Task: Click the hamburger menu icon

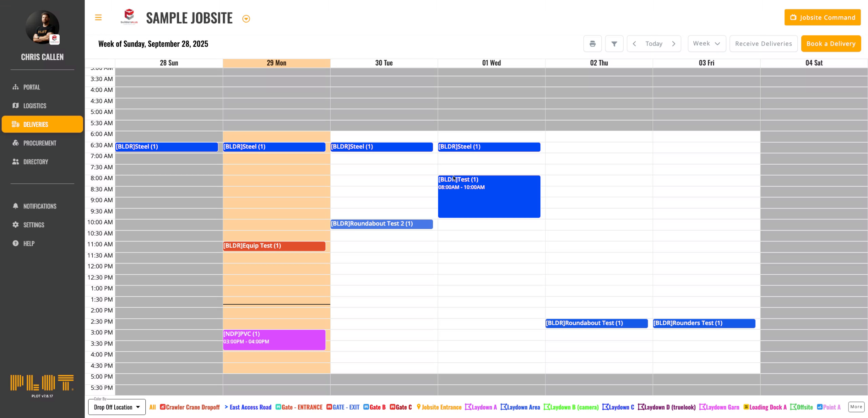Action: click(98, 17)
